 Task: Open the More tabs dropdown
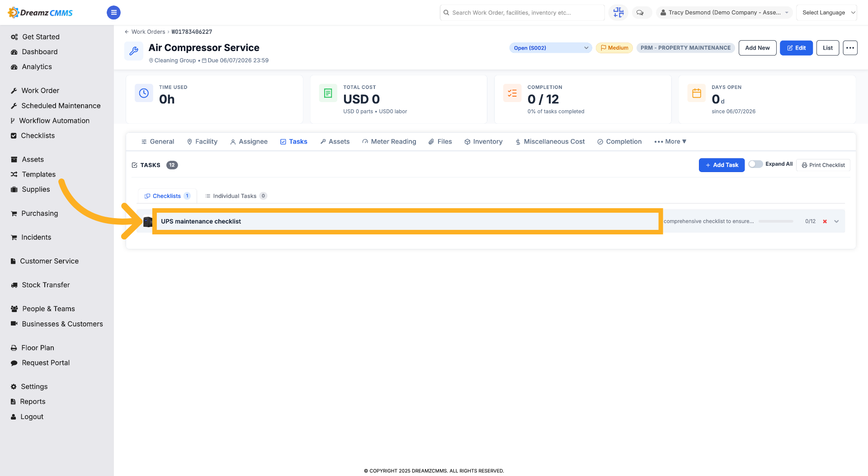tap(670, 141)
